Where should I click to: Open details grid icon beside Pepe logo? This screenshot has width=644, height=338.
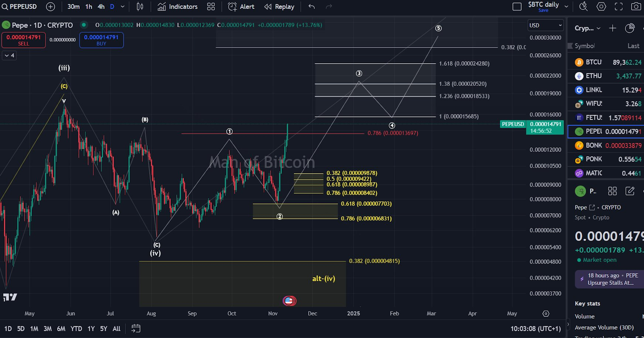click(x=612, y=191)
